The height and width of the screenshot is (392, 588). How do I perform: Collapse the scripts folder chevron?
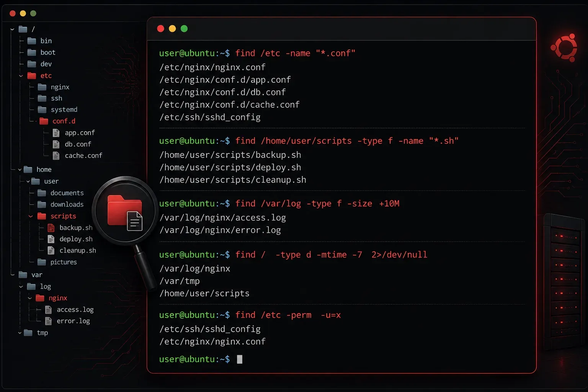31,216
